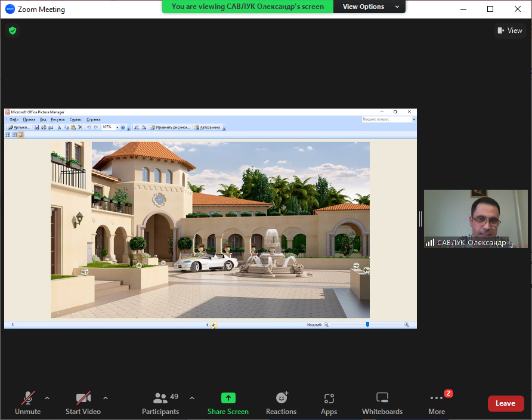Open the Reactions emoji panel
532x420 pixels.
tap(281, 403)
